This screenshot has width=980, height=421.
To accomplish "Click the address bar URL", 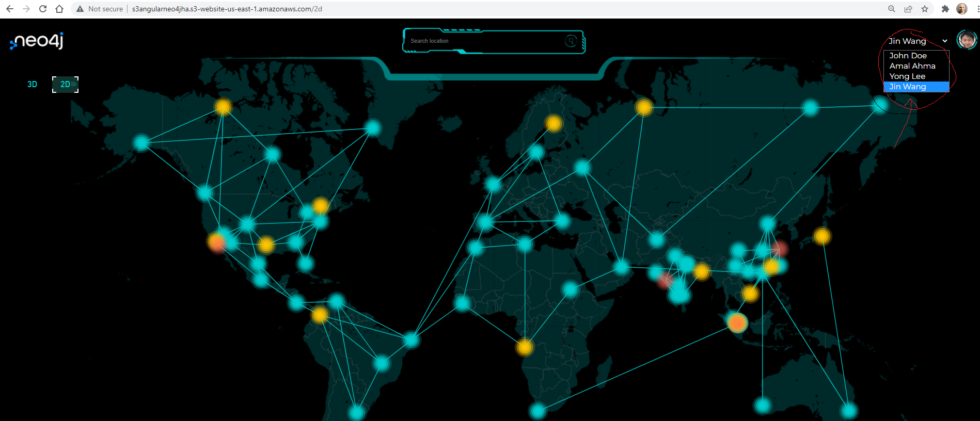I will click(227, 9).
